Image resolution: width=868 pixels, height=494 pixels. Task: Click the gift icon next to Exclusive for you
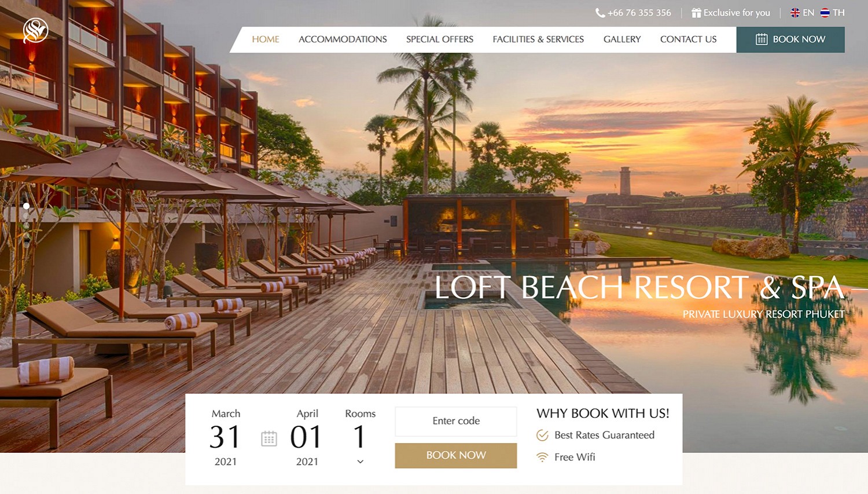[696, 13]
